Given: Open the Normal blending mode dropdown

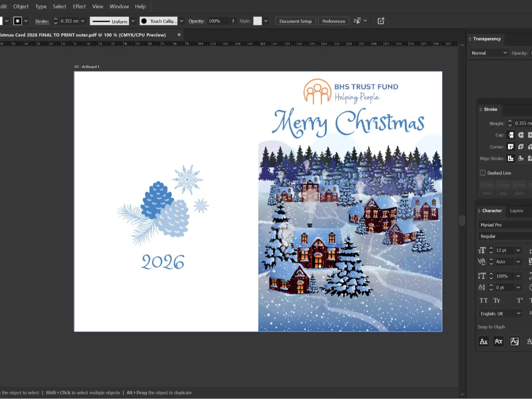Looking at the screenshot, I should point(489,53).
